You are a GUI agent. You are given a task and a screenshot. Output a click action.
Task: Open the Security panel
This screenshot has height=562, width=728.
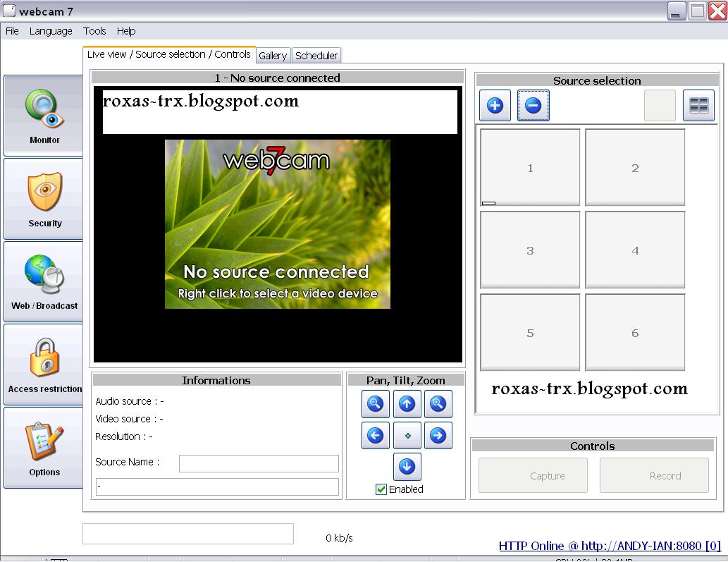(44, 198)
